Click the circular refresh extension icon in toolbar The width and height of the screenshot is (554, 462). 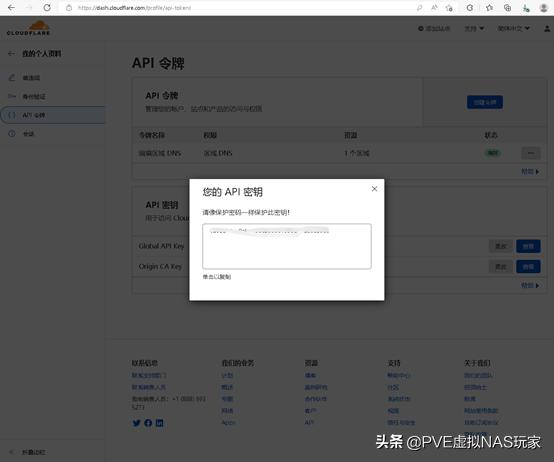point(470,8)
